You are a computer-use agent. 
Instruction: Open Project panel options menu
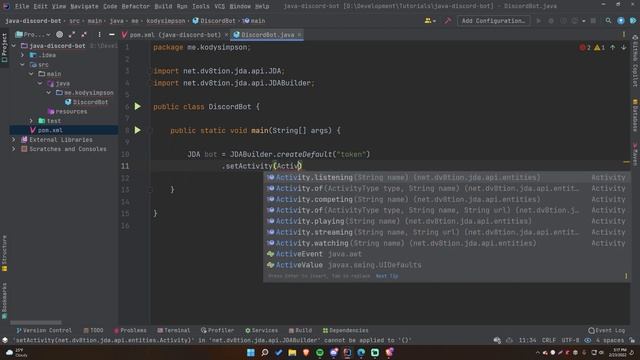click(x=99, y=35)
